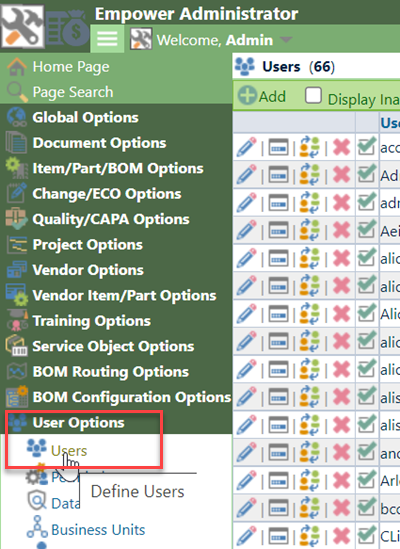Click swap-users icon for user 'acc'
Viewport: 400px width, 549px height.
(310, 147)
